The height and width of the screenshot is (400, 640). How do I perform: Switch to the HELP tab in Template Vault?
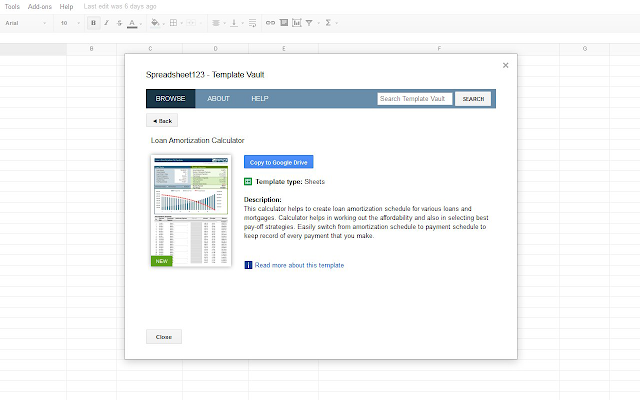point(260,98)
